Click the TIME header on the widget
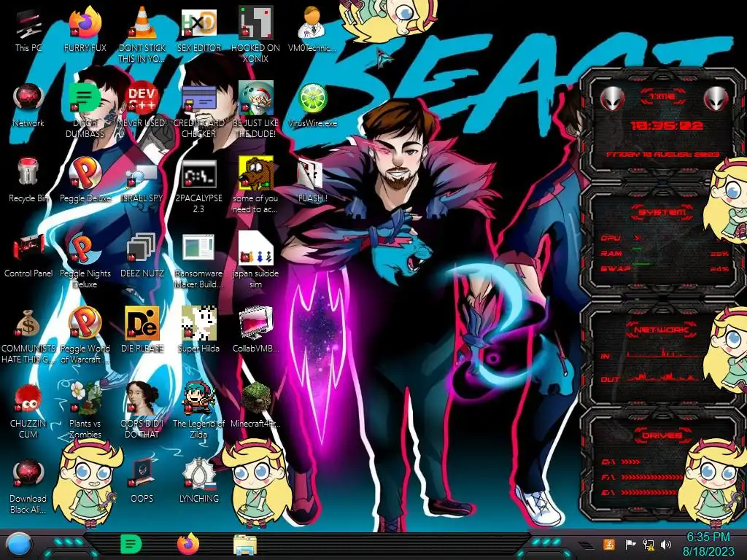 click(x=662, y=97)
